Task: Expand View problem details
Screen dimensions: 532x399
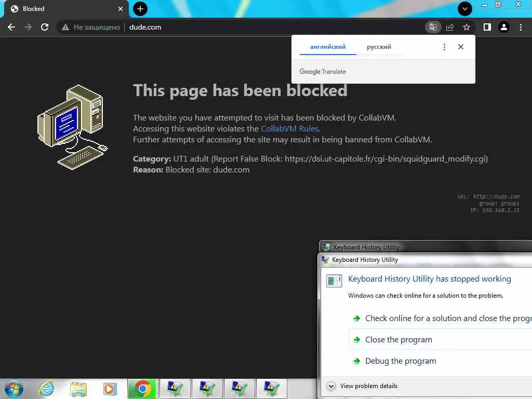Action: (362, 386)
